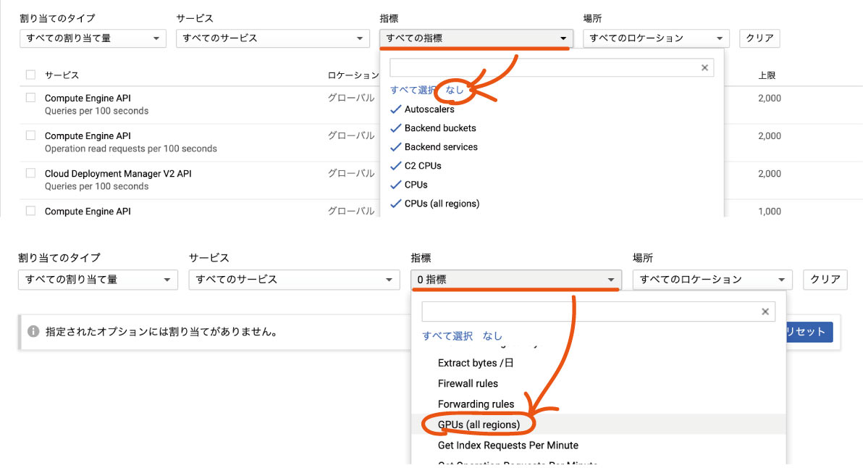Click the checkmark beside Autoscalers

tap(395, 109)
